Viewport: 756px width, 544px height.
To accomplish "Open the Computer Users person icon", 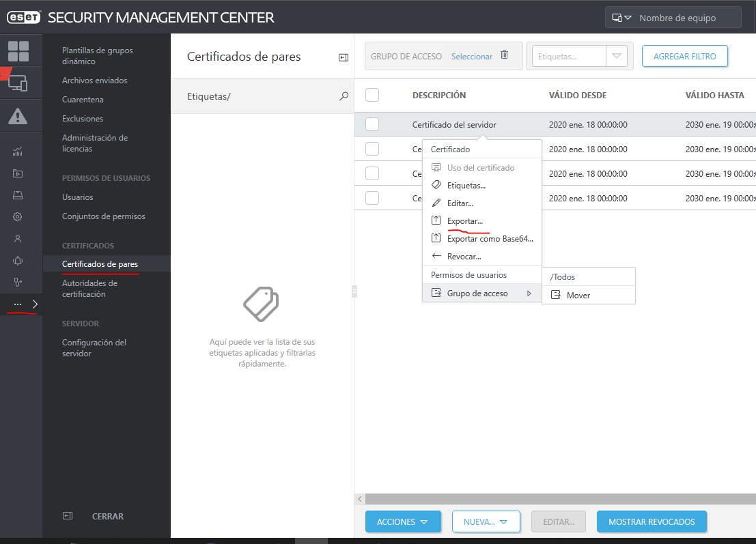I will 18,238.
